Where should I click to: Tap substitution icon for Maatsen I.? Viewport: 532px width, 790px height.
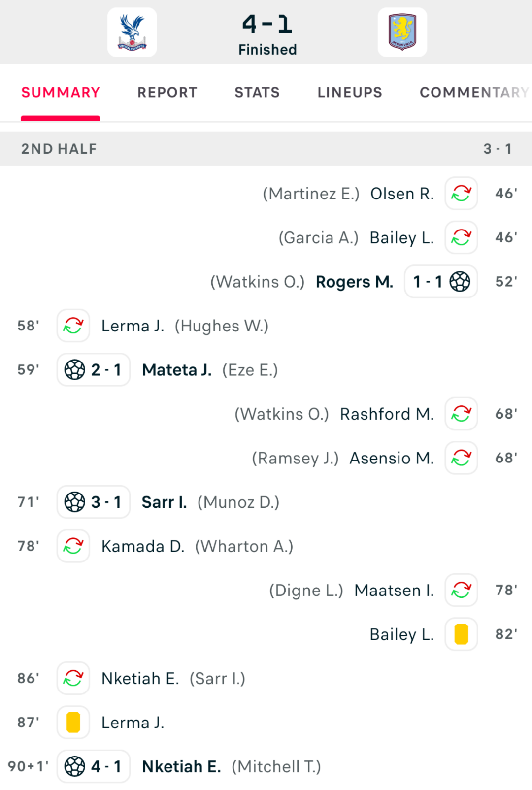point(461,590)
